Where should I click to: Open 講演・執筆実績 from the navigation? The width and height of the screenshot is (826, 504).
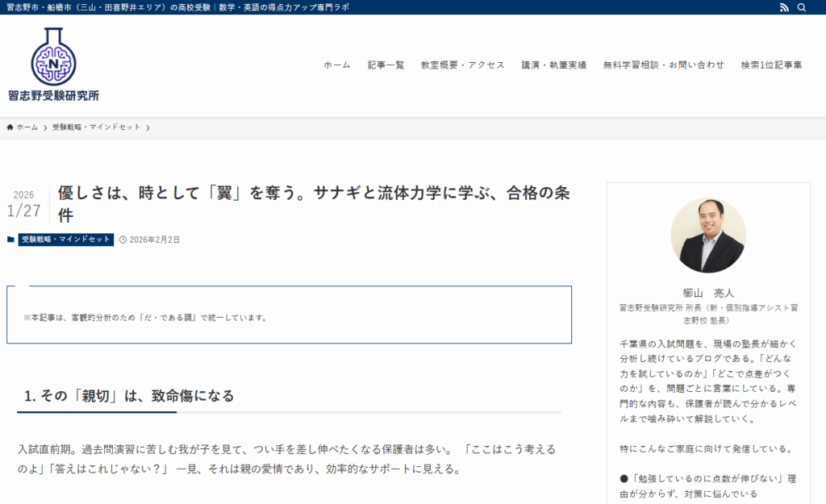coord(553,65)
